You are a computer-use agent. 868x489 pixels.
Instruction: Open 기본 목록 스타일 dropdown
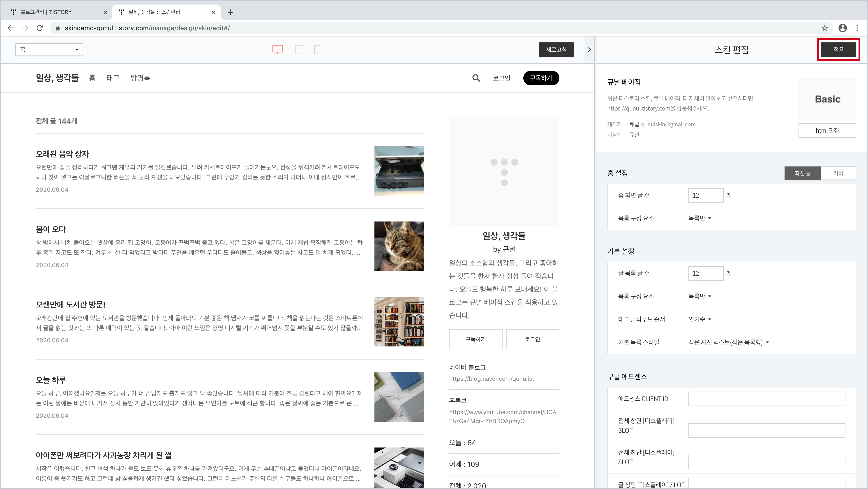click(728, 342)
